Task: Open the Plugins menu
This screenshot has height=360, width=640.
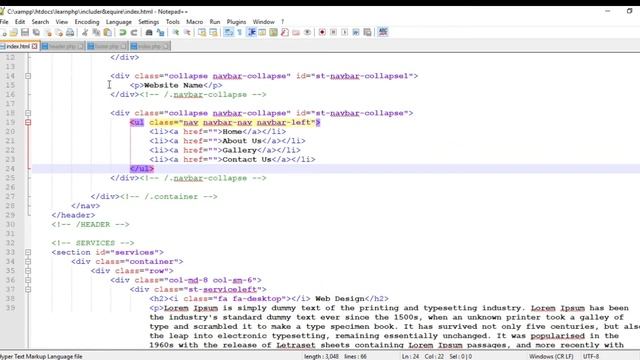Action: click(236, 22)
